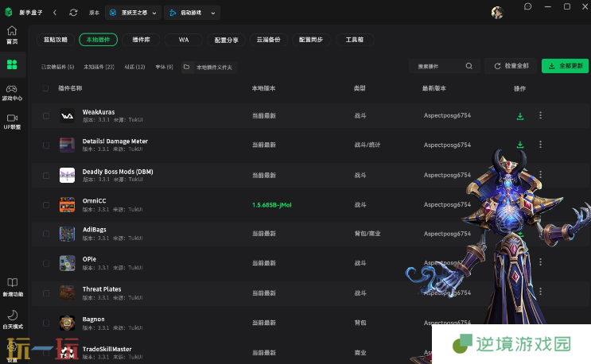
Task: Open the three-dot menu for OPie
Action: pos(540,261)
